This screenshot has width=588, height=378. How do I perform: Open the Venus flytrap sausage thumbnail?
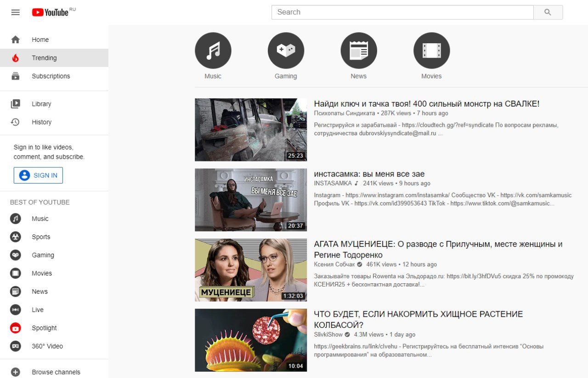click(x=251, y=340)
